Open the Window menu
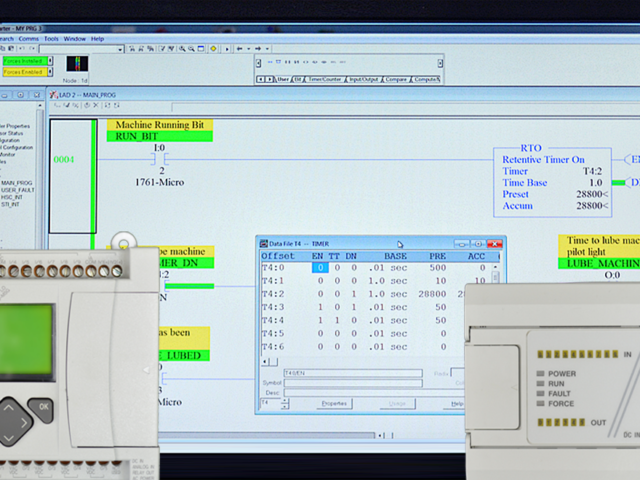This screenshot has height=480, width=640. pyautogui.click(x=75, y=39)
